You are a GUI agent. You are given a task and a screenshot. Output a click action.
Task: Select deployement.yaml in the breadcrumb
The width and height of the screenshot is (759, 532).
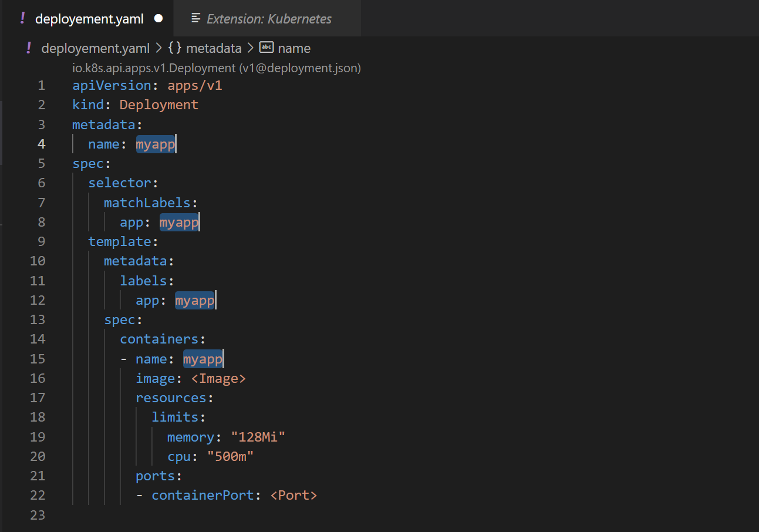tap(96, 48)
